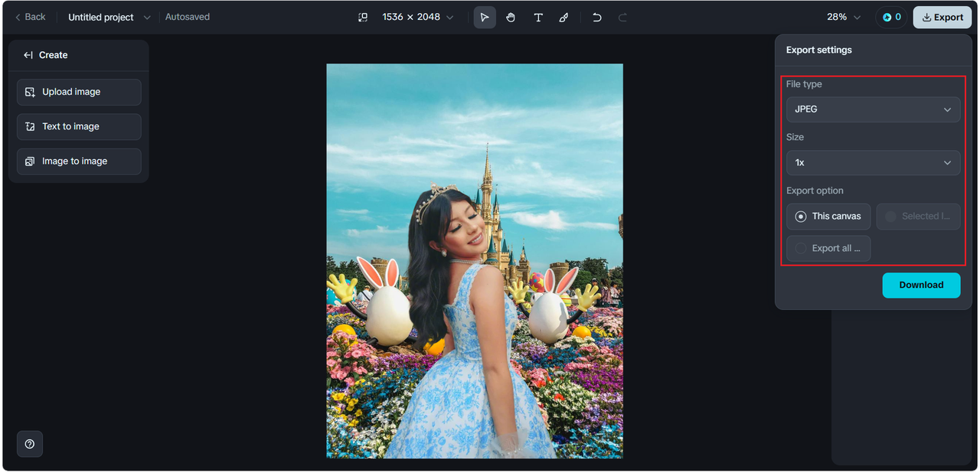
Task: Open the help question mark icon
Action: coord(30,444)
